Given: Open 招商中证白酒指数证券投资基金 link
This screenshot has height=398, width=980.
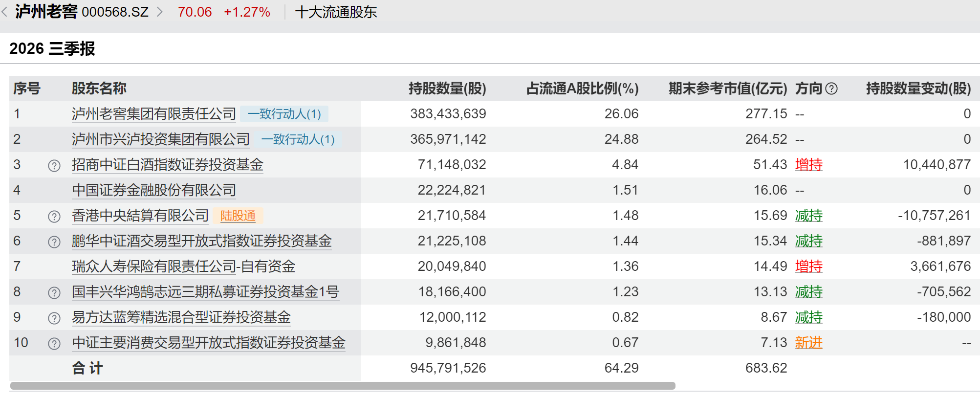Looking at the screenshot, I should click(x=168, y=165).
